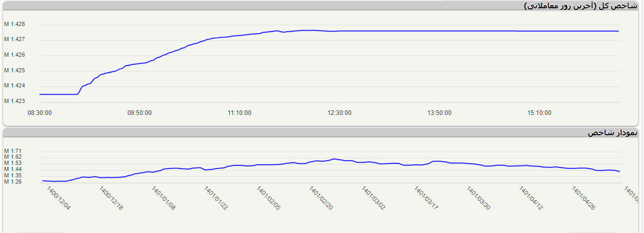The width and height of the screenshot is (644, 233).
Task: Select the 1401/03/17 date axis label
Action: [426, 199]
